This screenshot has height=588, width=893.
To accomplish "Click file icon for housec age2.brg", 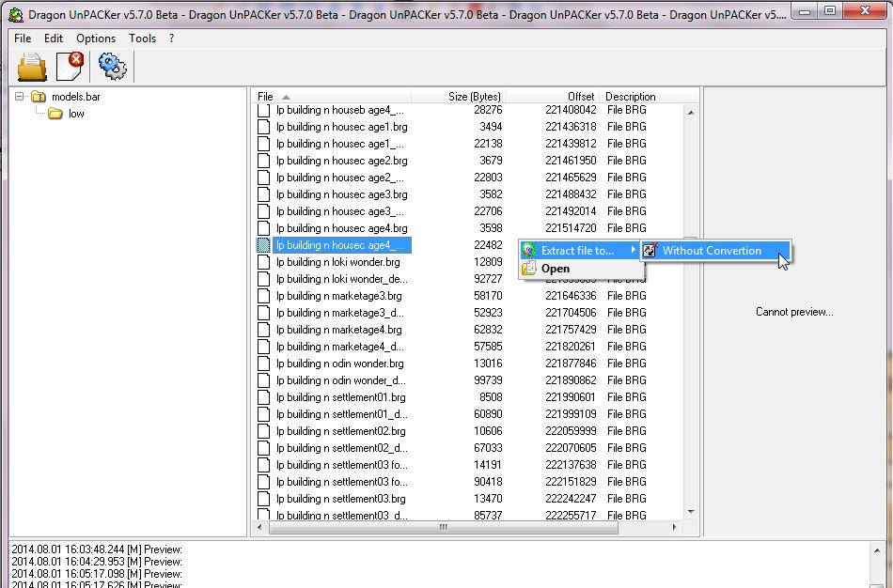I will pos(264,161).
